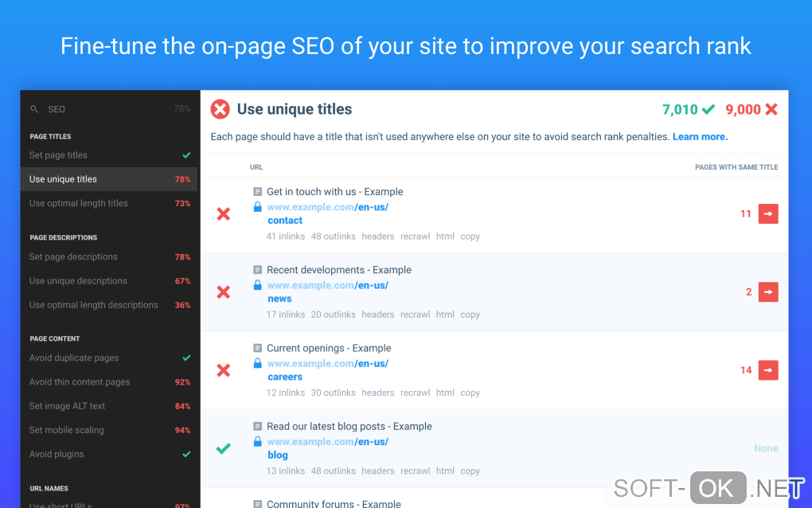Open the en-us/news URL link
812x508 pixels.
coord(328,291)
